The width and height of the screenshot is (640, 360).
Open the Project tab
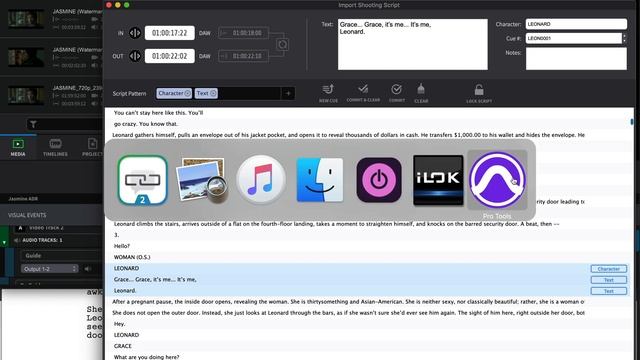[x=92, y=148]
